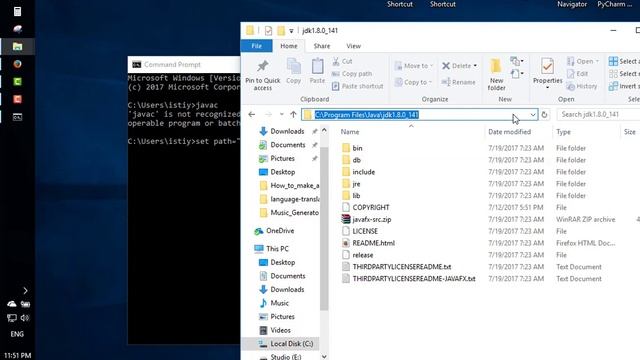640x360 pixels.
Task: Click the Rename command
Action: pos(458,82)
